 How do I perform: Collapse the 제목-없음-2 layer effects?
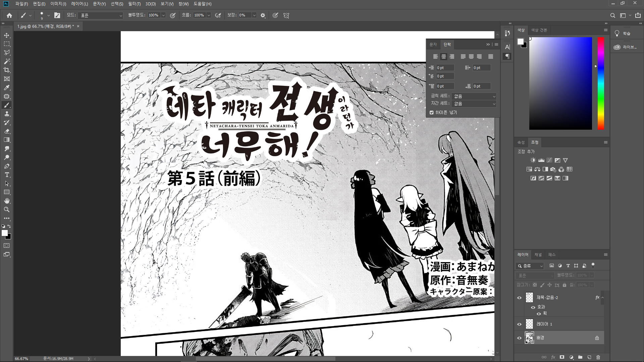pos(602,298)
